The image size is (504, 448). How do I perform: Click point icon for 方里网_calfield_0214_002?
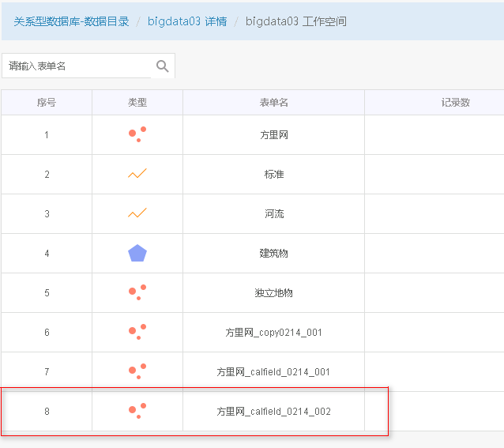[x=137, y=411]
